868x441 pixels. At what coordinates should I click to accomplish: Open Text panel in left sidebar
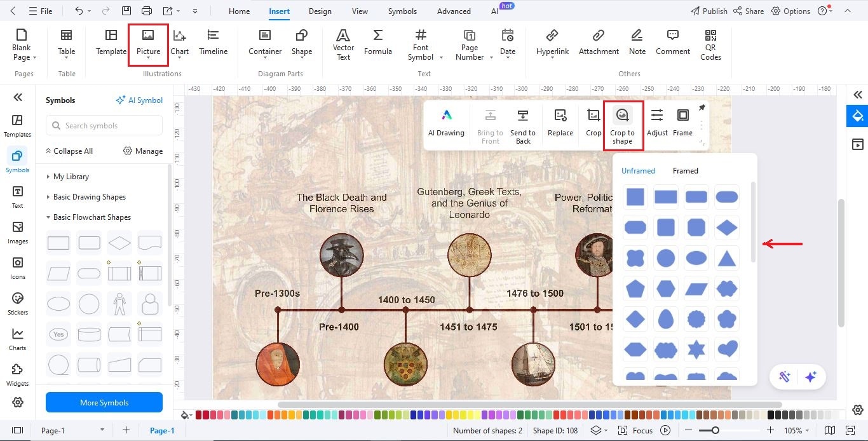(17, 196)
